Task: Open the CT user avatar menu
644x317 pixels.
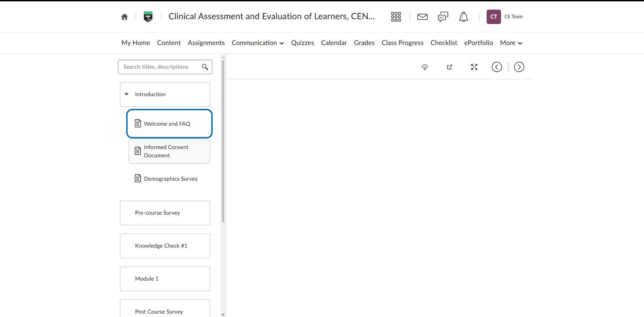Action: point(494,17)
